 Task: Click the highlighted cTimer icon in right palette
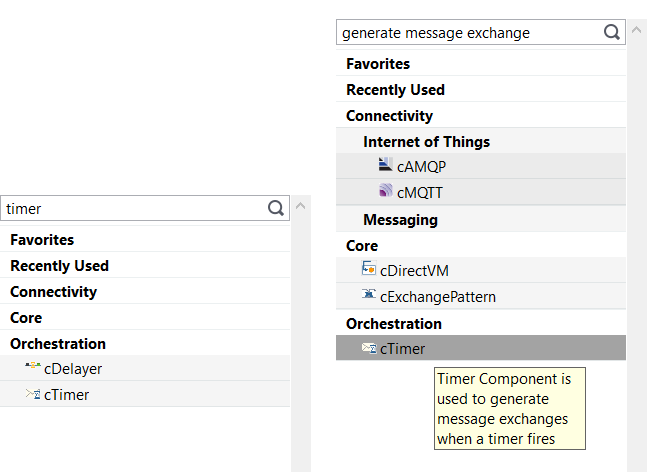tap(369, 348)
